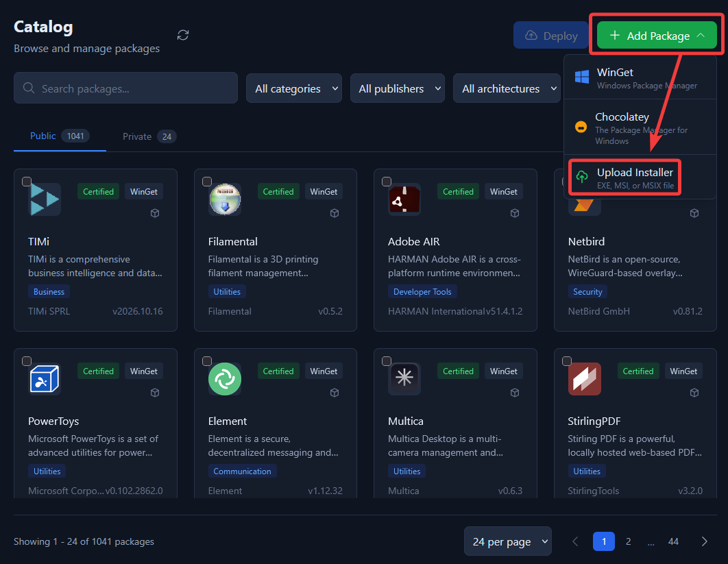Click the magnifier icon in search box

point(29,88)
